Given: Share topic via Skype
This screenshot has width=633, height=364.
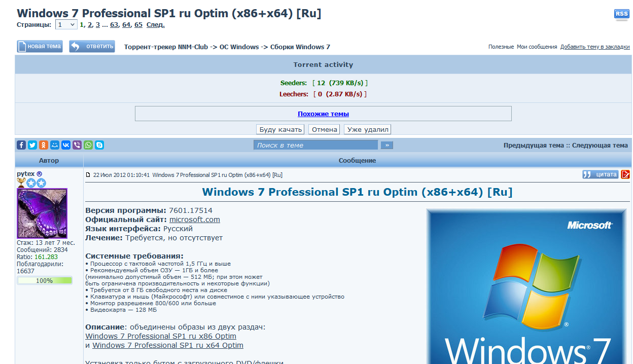Looking at the screenshot, I should click(x=99, y=145).
